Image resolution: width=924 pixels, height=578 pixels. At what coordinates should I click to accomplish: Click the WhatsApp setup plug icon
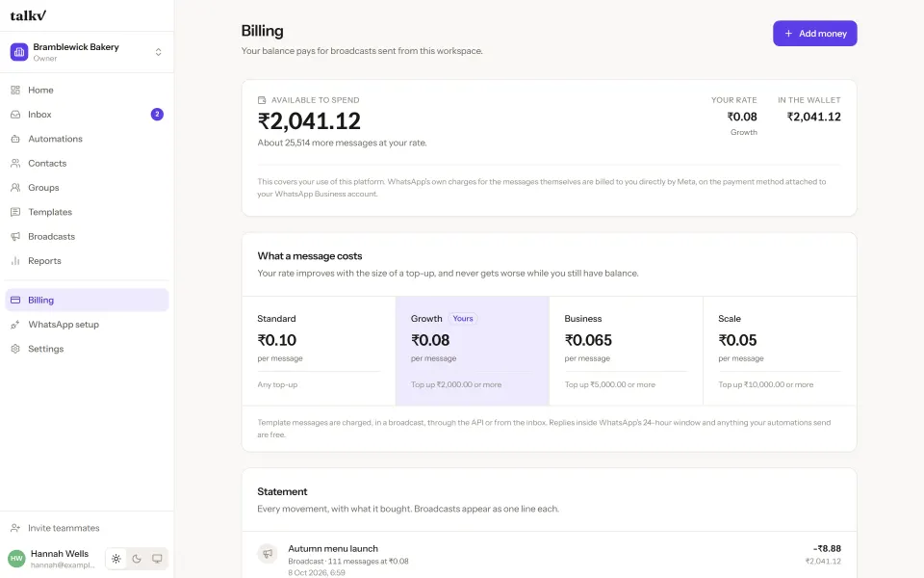click(15, 325)
